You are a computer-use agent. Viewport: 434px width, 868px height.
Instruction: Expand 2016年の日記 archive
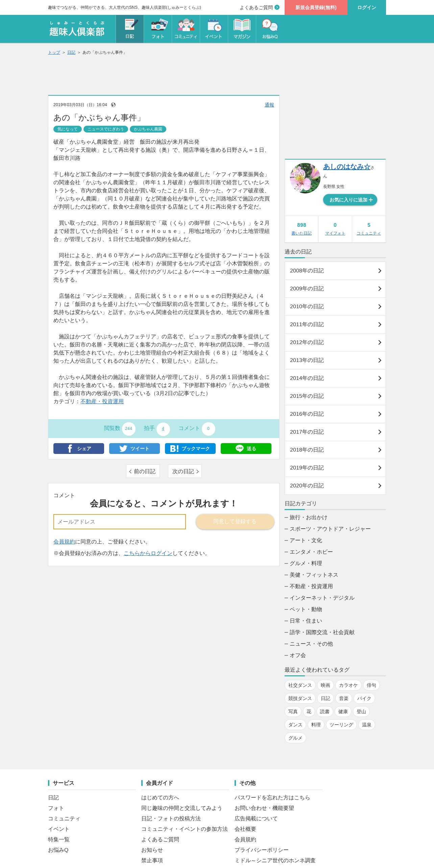(335, 414)
